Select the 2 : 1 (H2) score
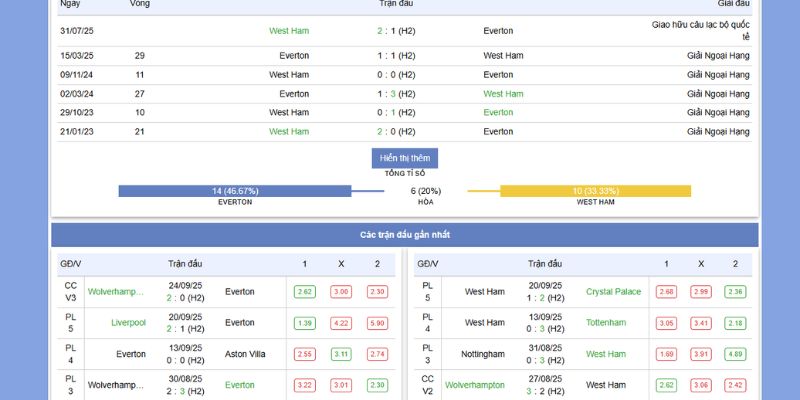Viewport: 800px width, 400px height. [x=396, y=31]
